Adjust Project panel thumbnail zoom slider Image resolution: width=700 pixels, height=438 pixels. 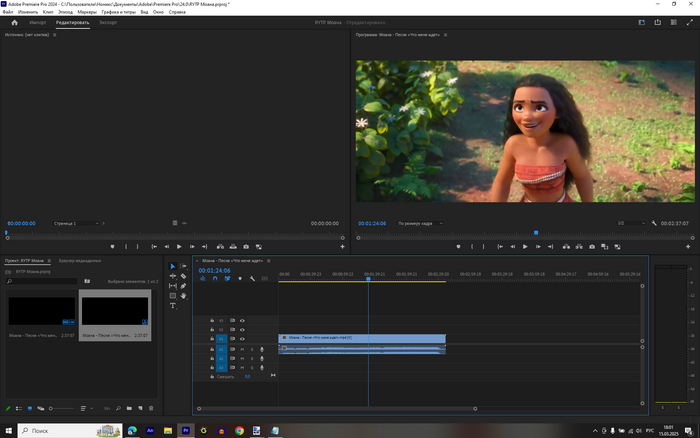pyautogui.click(x=62, y=409)
